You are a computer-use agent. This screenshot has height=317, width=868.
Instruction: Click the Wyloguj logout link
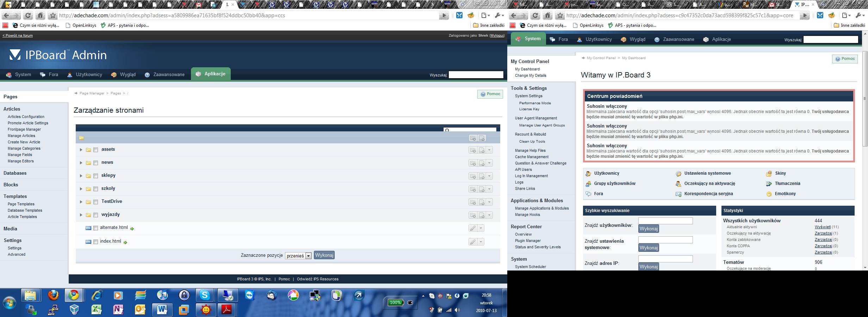click(497, 35)
